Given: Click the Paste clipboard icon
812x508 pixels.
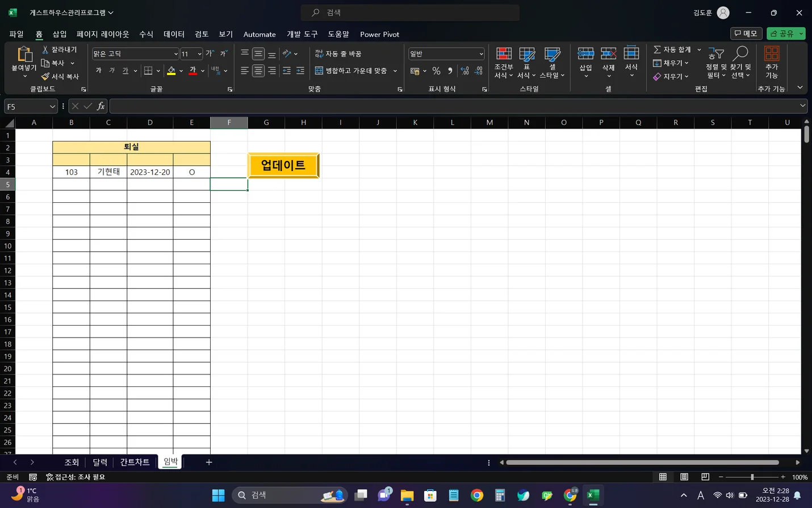Looking at the screenshot, I should click(x=24, y=54).
